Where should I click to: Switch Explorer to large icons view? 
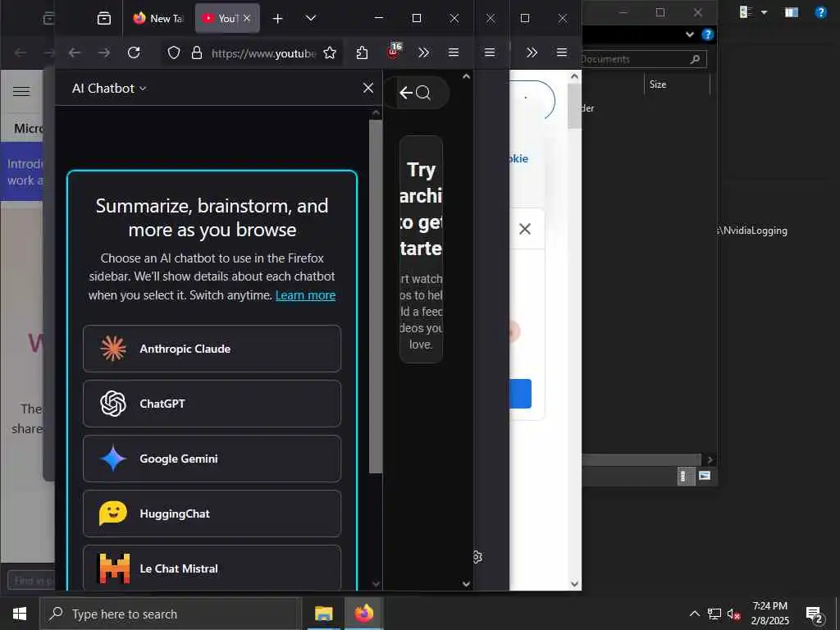click(705, 476)
